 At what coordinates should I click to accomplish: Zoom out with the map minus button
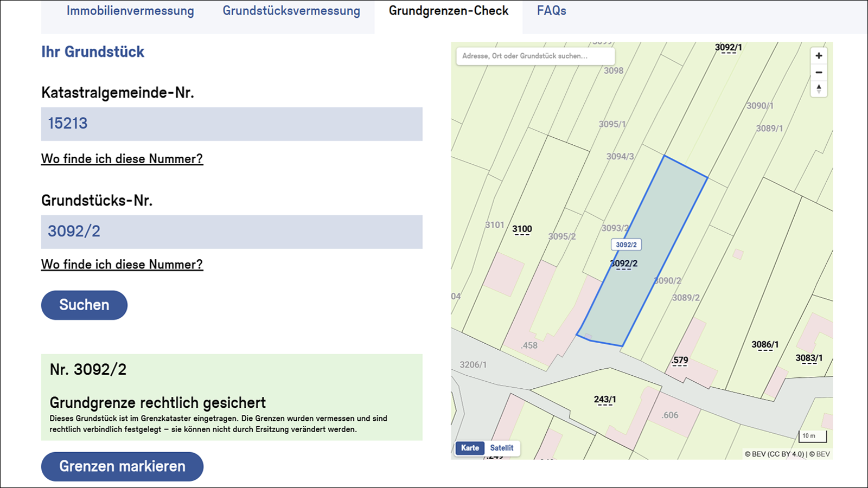tap(819, 72)
